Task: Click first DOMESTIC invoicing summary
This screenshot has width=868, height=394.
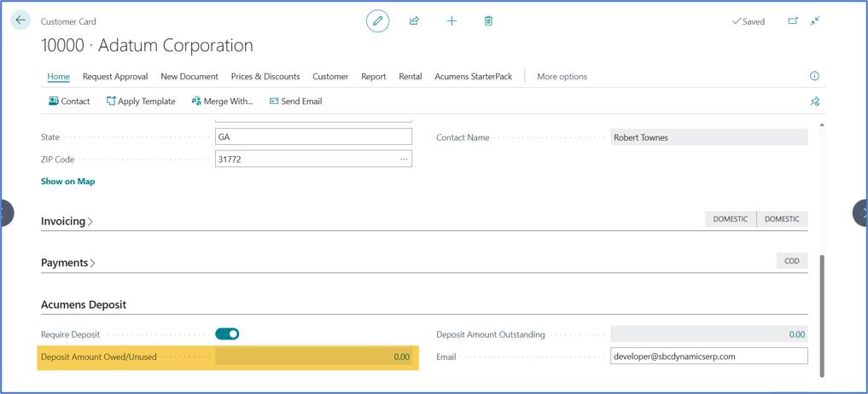Action: [x=730, y=219]
